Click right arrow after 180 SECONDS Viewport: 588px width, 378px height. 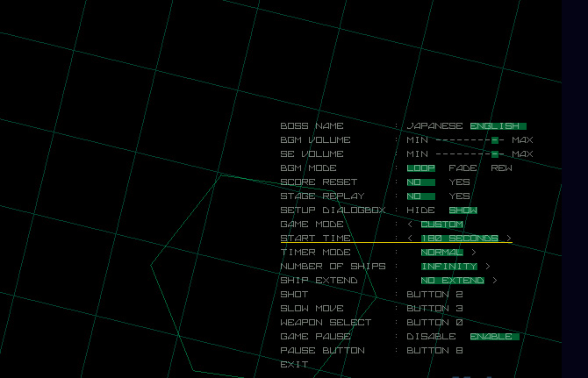tap(509, 239)
